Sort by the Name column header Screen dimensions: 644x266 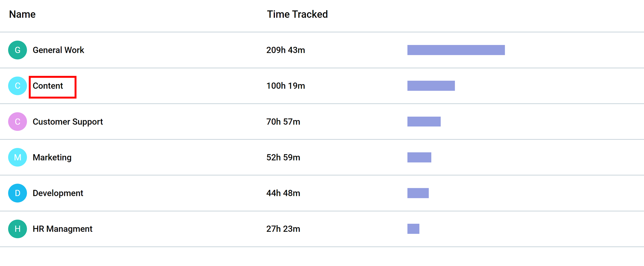22,14
